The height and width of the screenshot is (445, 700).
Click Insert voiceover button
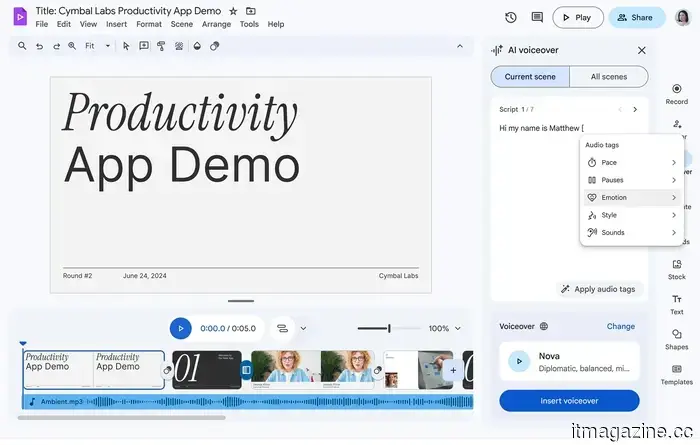569,401
